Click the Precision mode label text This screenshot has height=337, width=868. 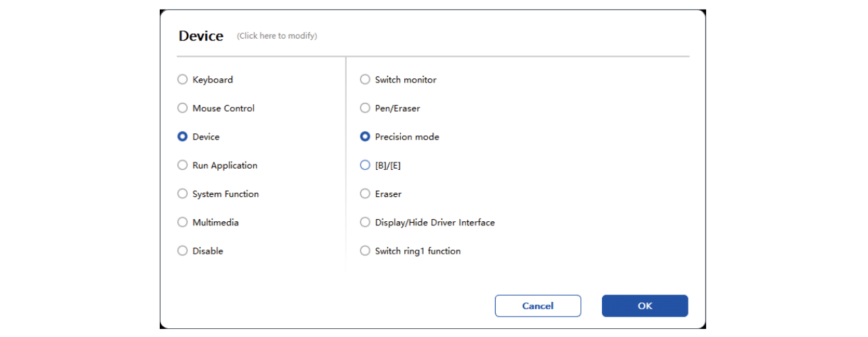[x=407, y=137]
